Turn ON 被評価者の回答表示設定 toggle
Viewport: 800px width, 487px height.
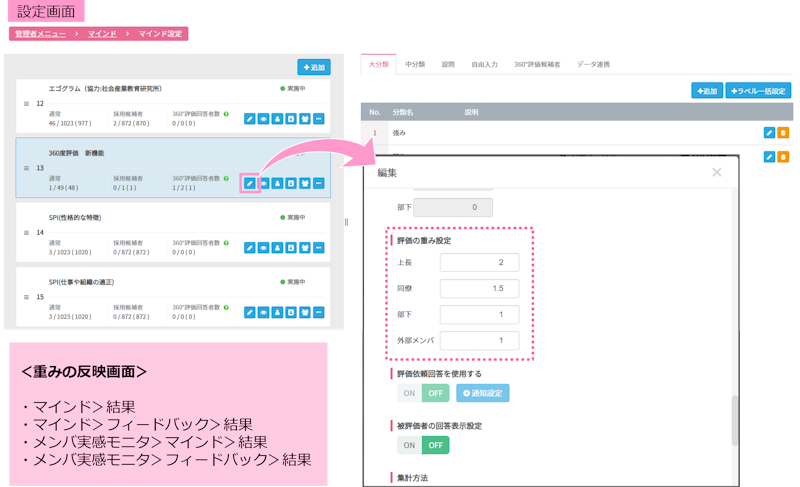point(409,445)
